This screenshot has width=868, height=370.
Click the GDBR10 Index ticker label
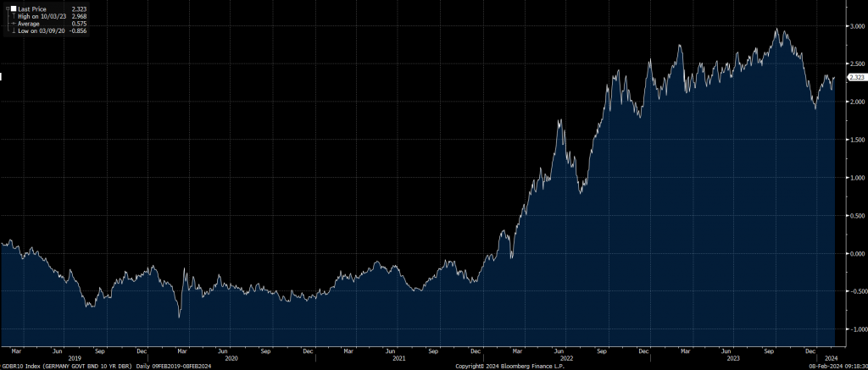[x=22, y=365]
